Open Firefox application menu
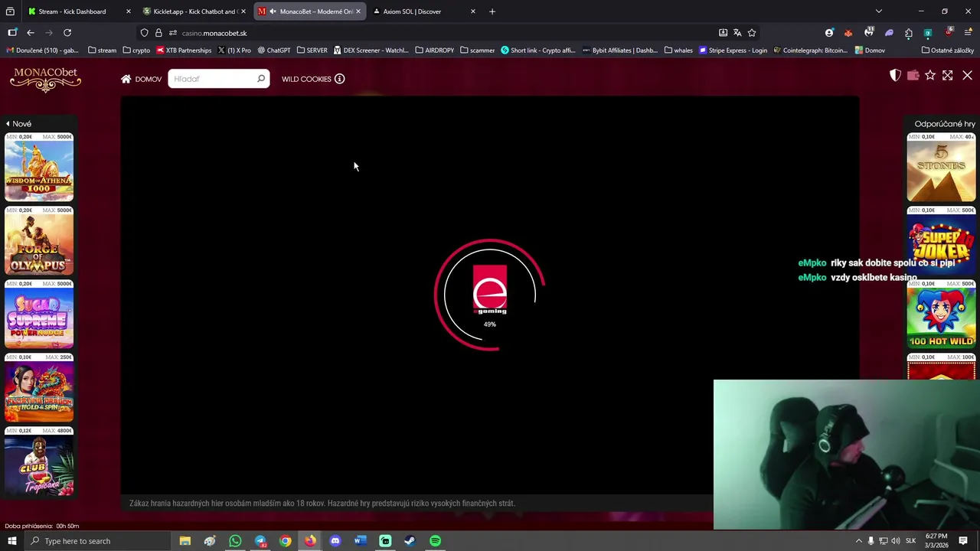Image resolution: width=980 pixels, height=551 pixels. 968,33
